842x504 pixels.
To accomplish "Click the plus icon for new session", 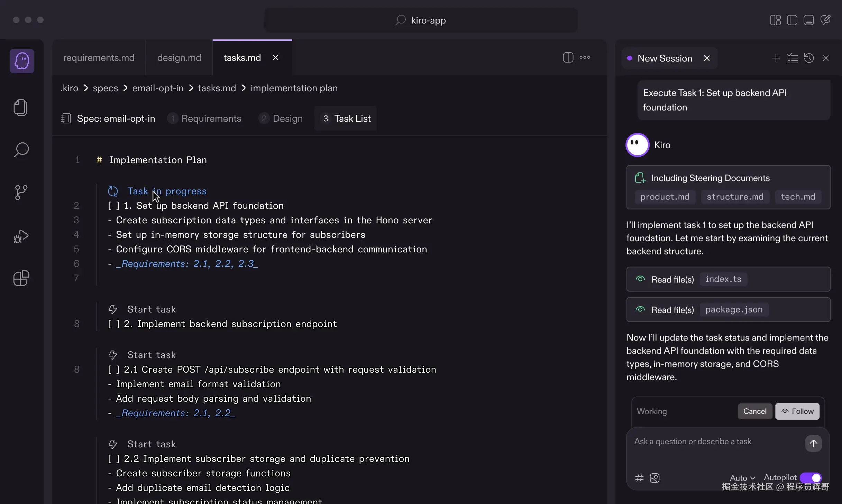I will 776,58.
